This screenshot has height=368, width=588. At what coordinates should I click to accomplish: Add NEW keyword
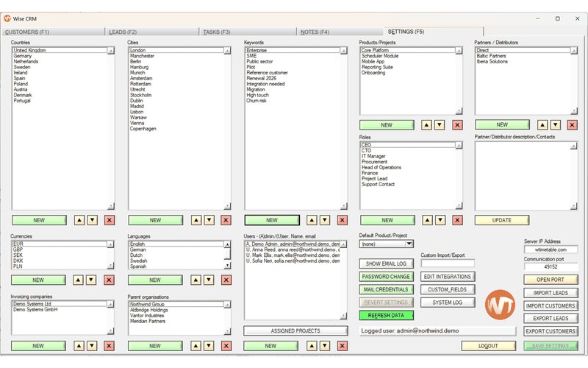tap(272, 220)
